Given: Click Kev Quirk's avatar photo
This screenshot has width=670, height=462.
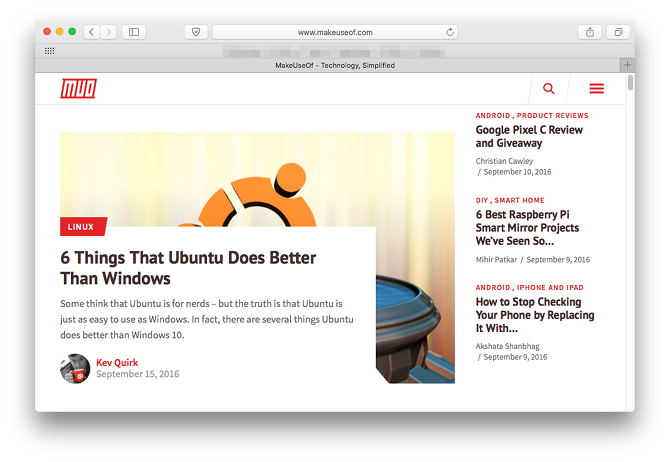Looking at the screenshot, I should [x=75, y=368].
